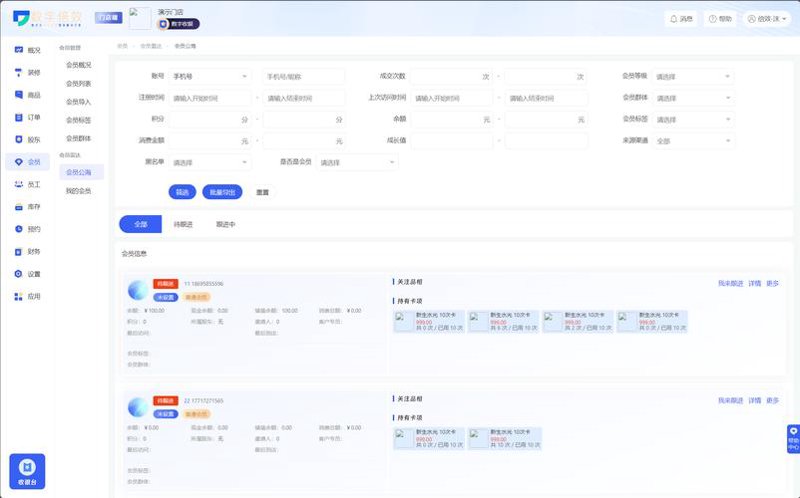
Task: Expand the 会员群体 filter dropdown
Action: 693,98
